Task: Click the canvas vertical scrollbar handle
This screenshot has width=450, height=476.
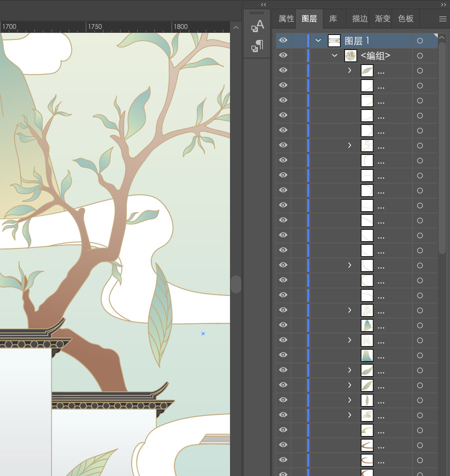Action: 236,284
